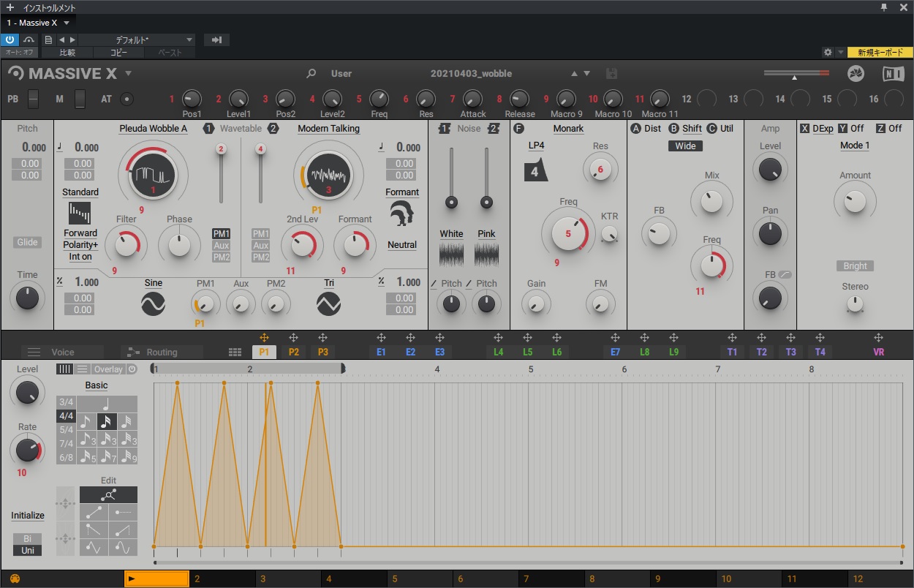Viewport: 914px width, 588px height.
Task: Pin the instrument panel with the pin icon
Action: (884, 7)
